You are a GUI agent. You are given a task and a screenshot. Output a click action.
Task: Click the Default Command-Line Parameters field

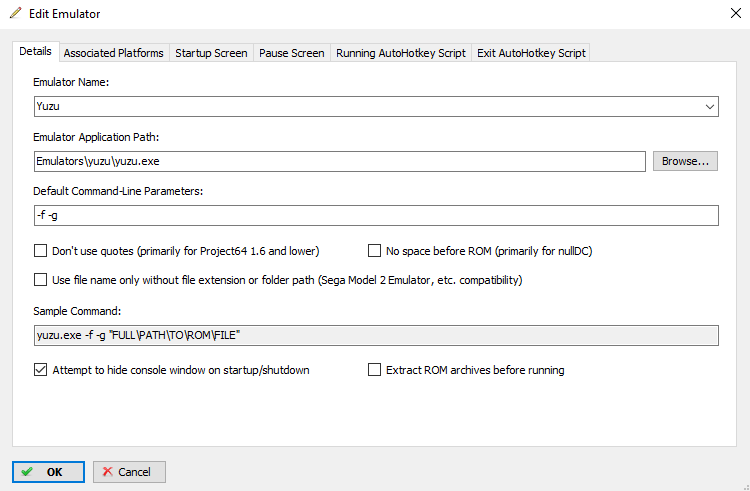(x=376, y=215)
